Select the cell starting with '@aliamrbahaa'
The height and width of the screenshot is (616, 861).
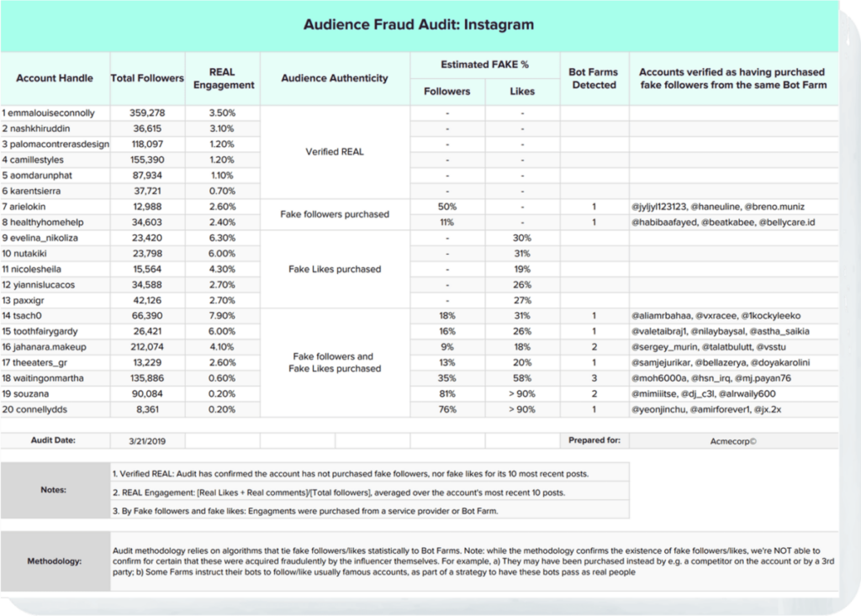point(734,316)
